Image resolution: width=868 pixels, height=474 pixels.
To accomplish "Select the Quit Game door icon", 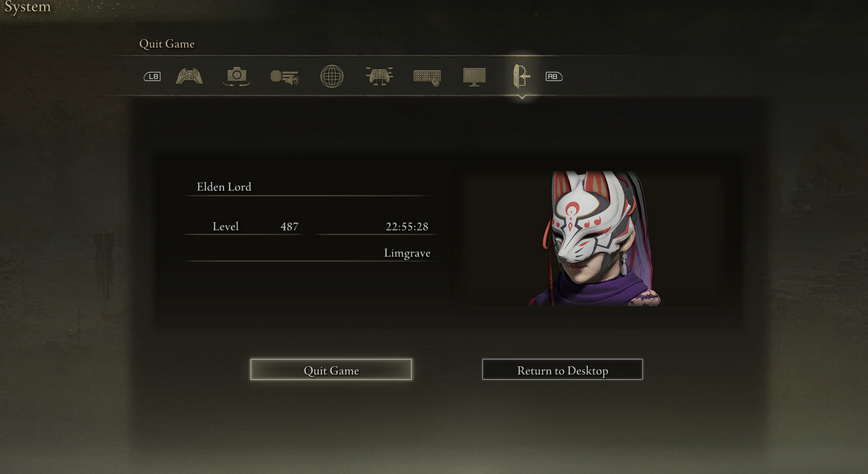I will pos(522,77).
